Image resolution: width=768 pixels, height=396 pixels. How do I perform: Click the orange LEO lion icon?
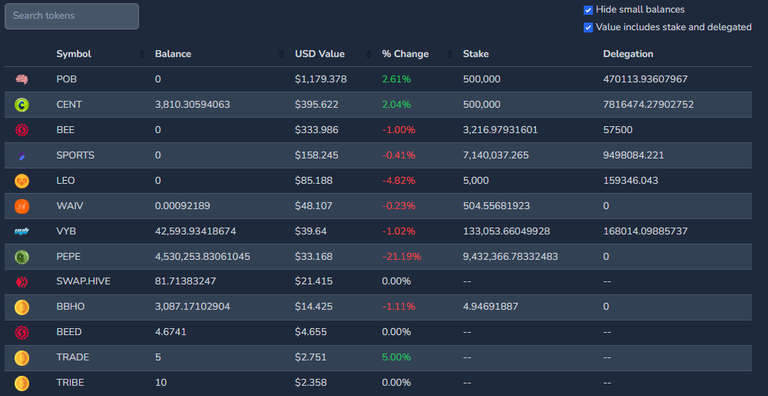pos(22,181)
